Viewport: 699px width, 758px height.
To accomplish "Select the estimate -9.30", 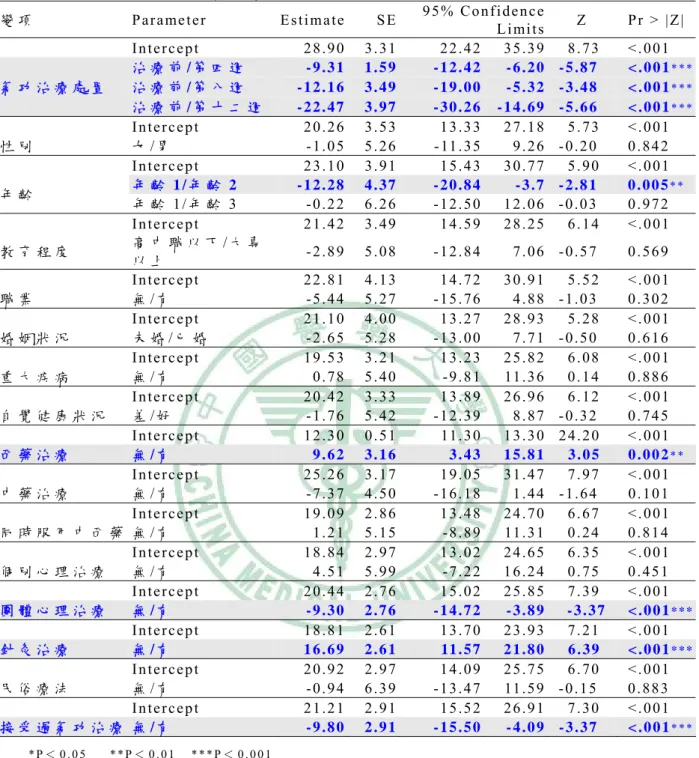I will click(x=325, y=611).
